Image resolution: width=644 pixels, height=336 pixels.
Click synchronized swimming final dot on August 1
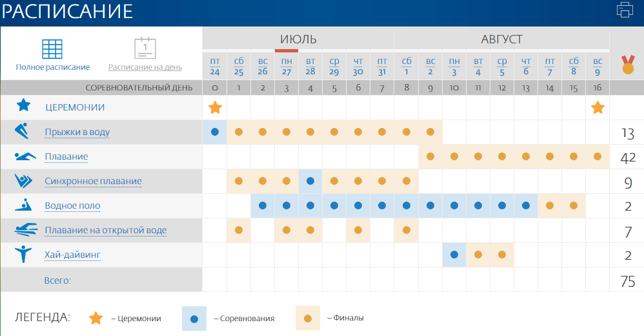[407, 181]
